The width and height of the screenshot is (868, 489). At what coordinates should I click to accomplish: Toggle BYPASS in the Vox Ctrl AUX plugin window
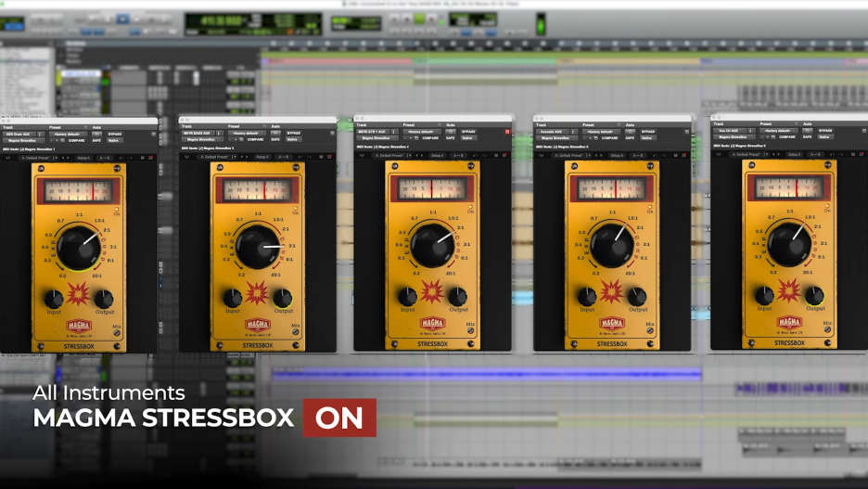point(825,131)
